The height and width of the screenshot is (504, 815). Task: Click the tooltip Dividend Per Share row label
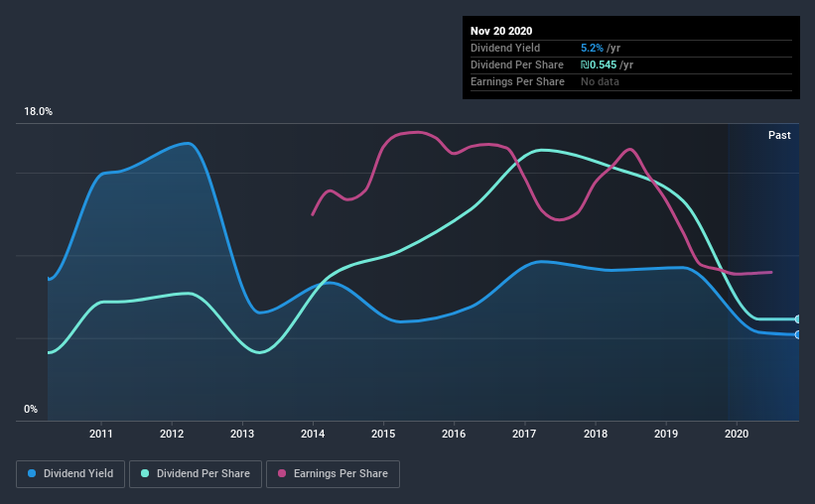[516, 64]
